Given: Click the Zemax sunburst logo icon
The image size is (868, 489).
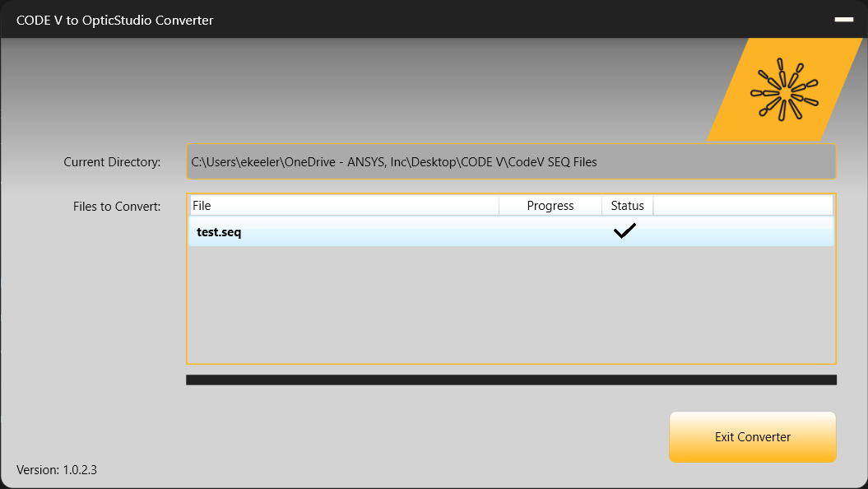Looking at the screenshot, I should 783,91.
